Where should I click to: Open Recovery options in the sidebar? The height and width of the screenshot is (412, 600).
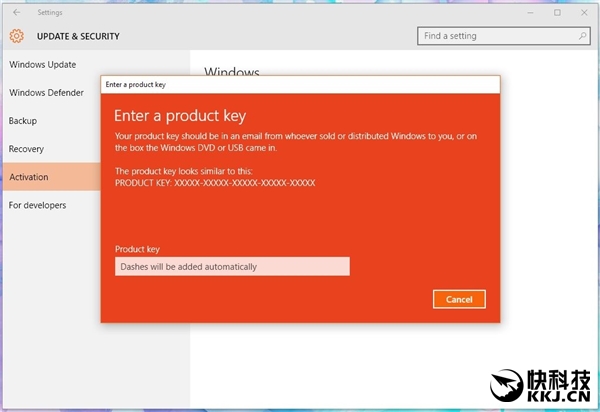coord(26,149)
